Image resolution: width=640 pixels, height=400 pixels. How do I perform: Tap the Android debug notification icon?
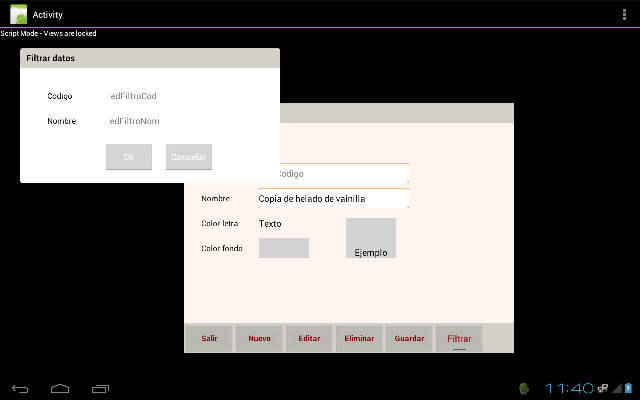(524, 388)
